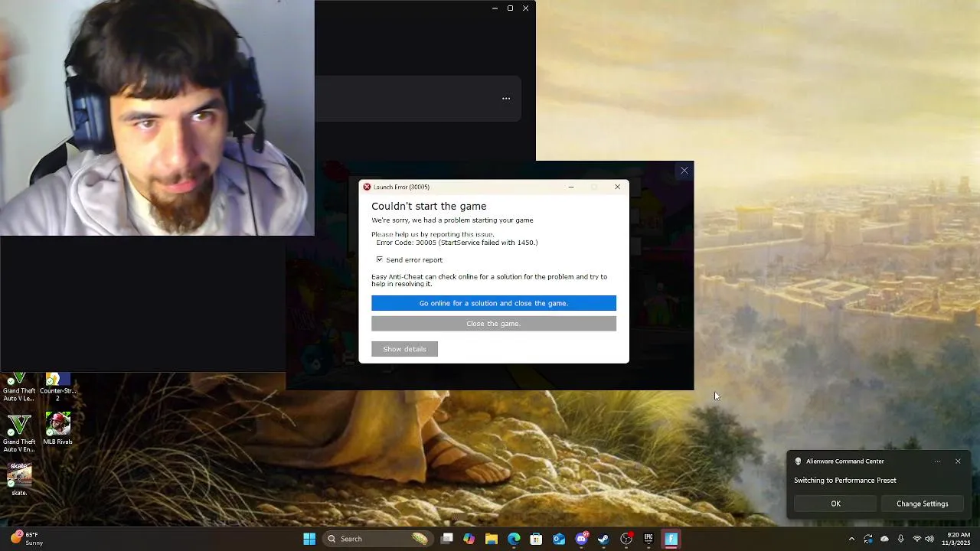Image resolution: width=980 pixels, height=551 pixels.
Task: Maximize the dark window at top
Action: pos(510,8)
